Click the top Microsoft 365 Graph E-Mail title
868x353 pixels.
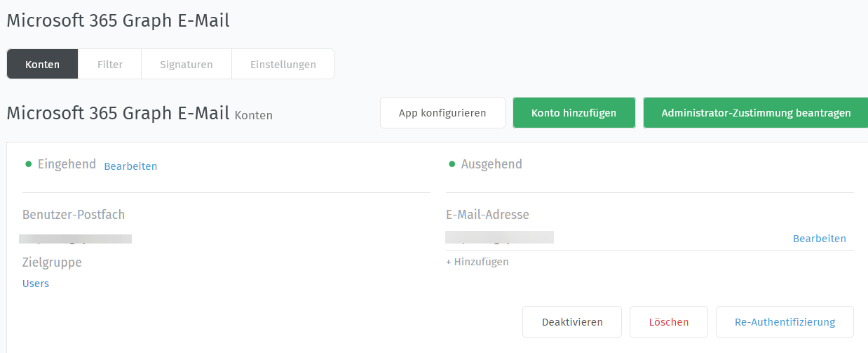(x=118, y=21)
